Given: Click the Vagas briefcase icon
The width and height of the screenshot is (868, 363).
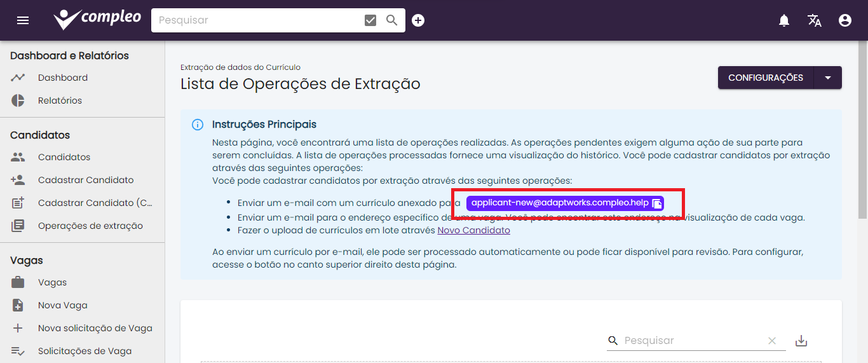Looking at the screenshot, I should pyautogui.click(x=18, y=282).
